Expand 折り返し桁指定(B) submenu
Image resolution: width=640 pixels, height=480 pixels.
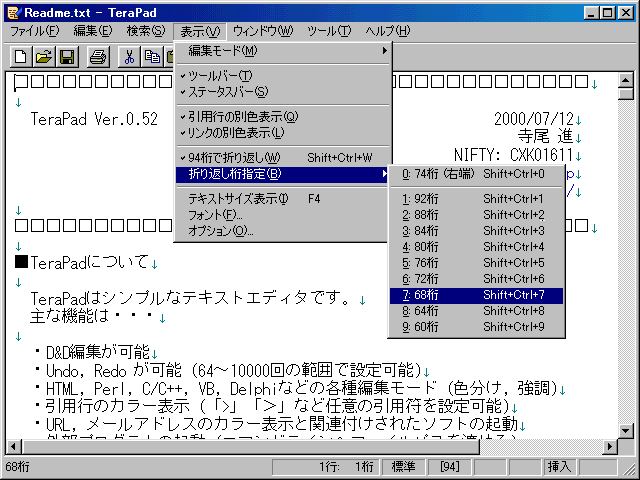pyautogui.click(x=282, y=174)
